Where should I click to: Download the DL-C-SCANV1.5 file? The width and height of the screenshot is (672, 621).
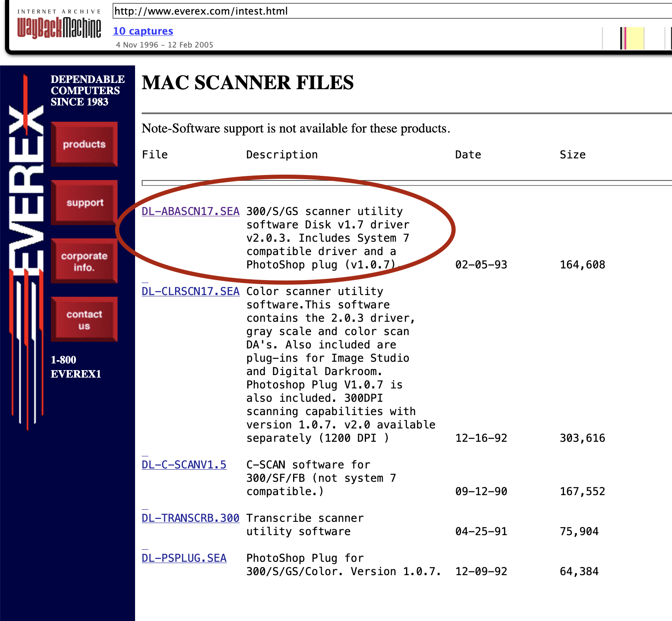[184, 465]
